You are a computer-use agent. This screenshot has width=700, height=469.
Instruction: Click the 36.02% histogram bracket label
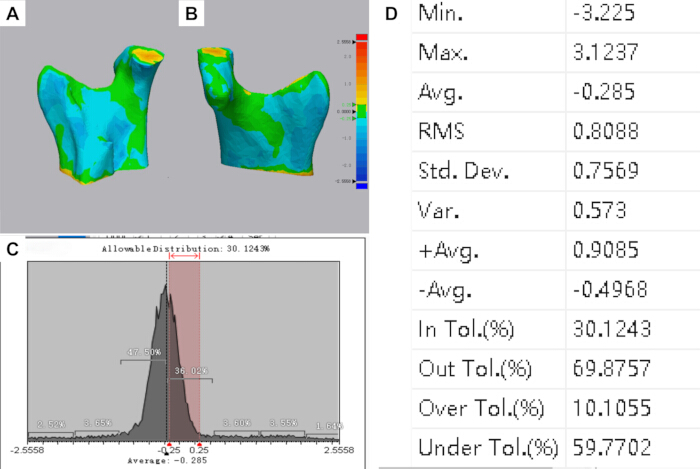click(x=191, y=371)
